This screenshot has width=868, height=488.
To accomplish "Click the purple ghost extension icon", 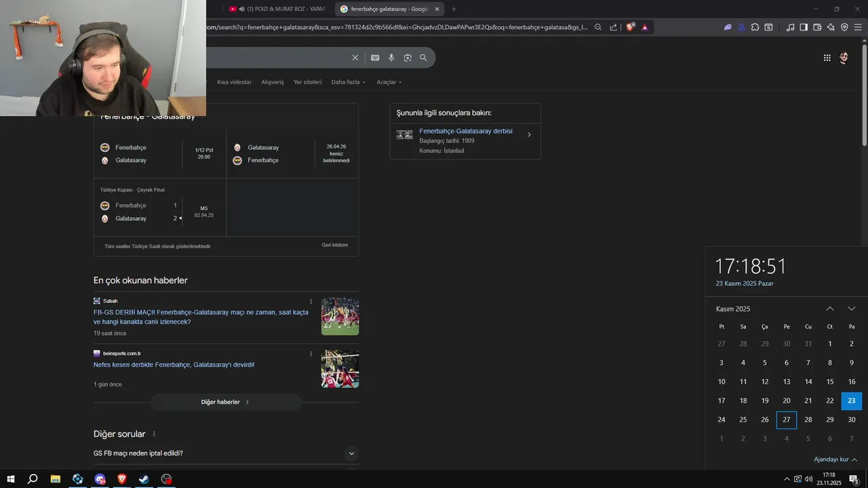I will (728, 27).
